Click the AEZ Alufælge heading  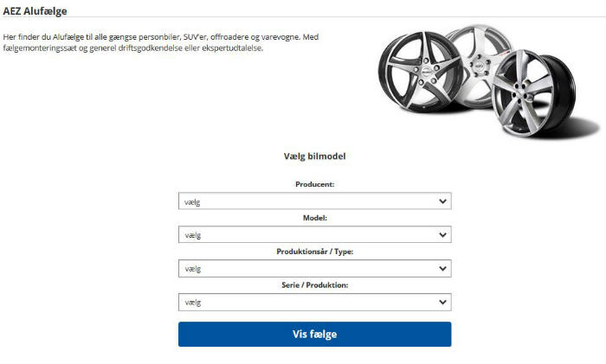[35, 11]
